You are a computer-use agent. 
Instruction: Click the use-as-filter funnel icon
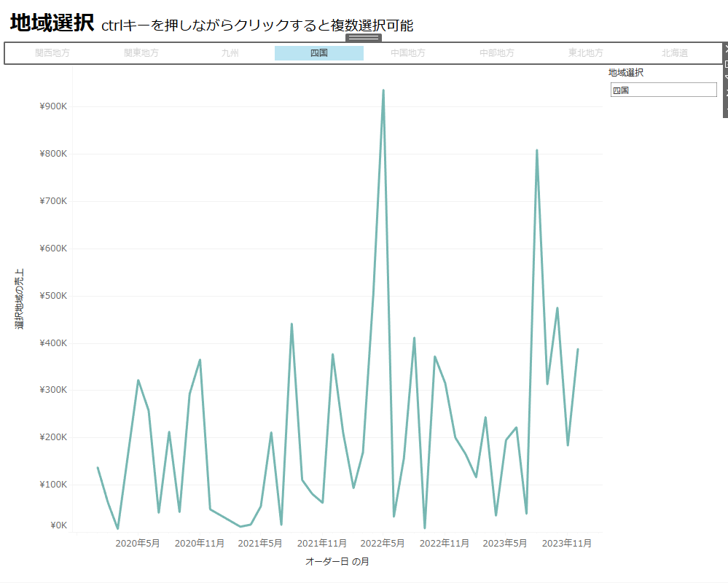pos(725,77)
